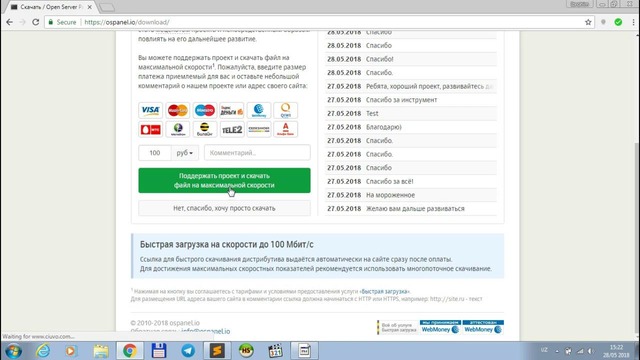Click heading 'Быстрая загрузка на скорости до 100 Мбит/с'
Viewport: 640px width, 360px height.
click(x=227, y=244)
